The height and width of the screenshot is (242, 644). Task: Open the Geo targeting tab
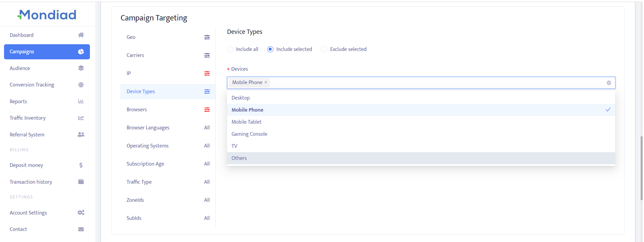point(131,37)
